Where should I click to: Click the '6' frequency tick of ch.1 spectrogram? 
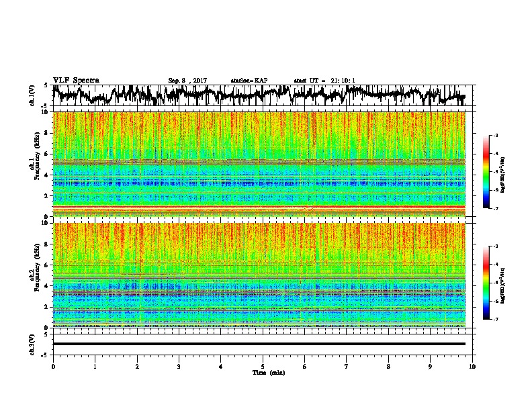click(x=48, y=154)
